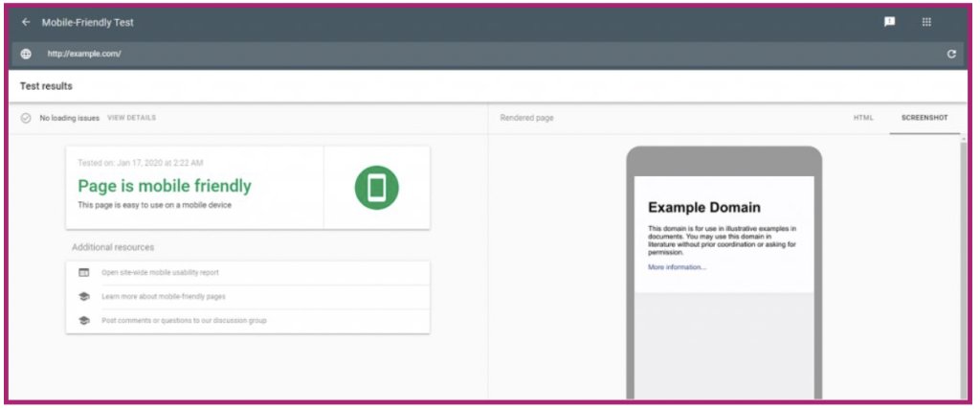Click the report icon for mobile usability report
The height and width of the screenshot is (410, 980).
click(x=84, y=272)
